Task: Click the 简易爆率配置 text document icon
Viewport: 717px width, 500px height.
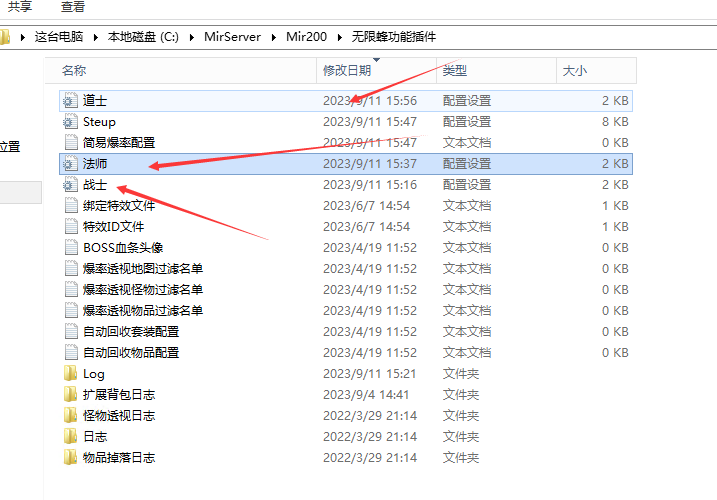Action: pos(69,143)
